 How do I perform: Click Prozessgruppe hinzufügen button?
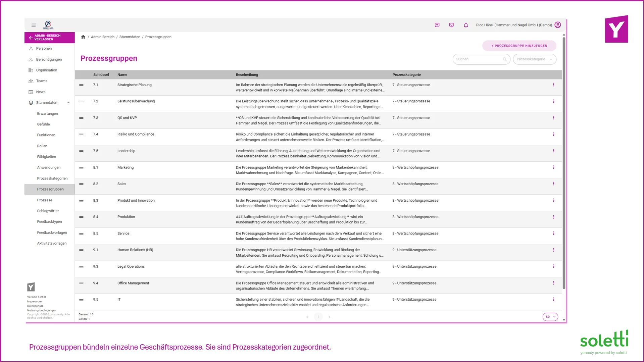pyautogui.click(x=519, y=46)
